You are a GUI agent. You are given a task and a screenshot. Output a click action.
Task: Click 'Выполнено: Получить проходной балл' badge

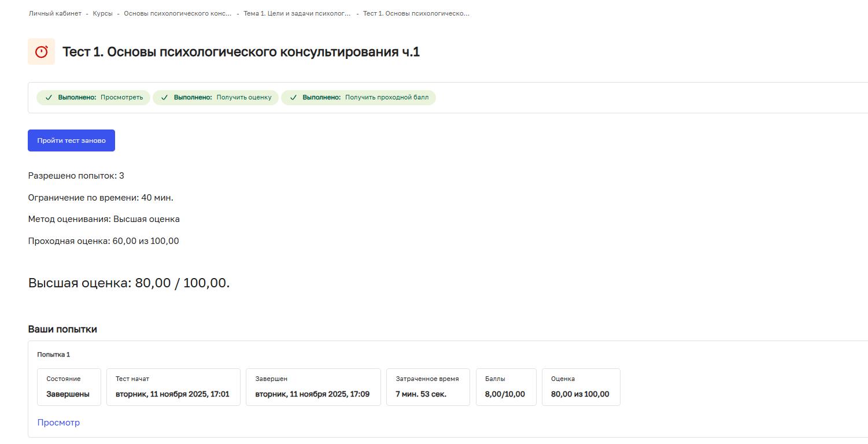359,98
